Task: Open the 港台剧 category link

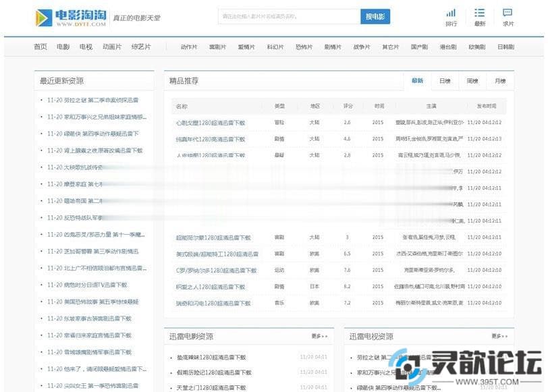Action: 448,47
